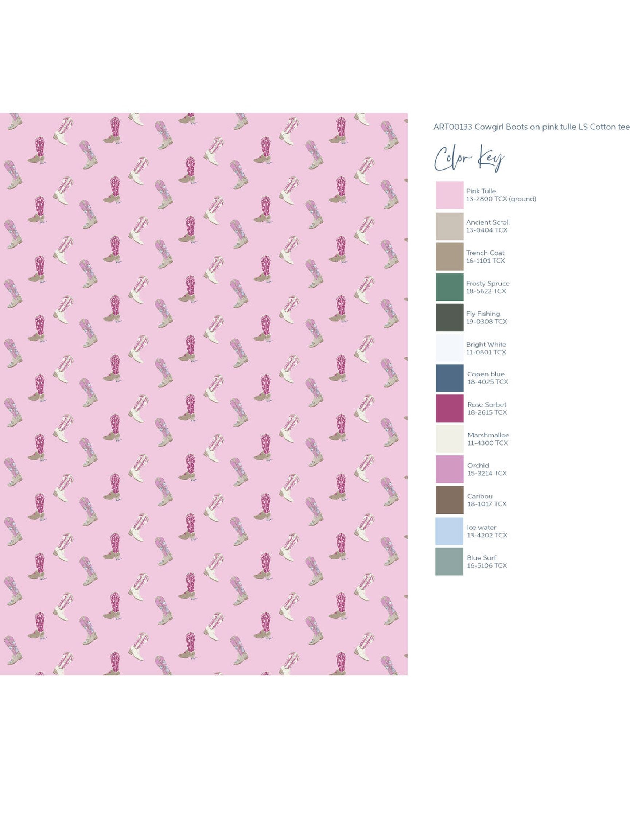Click the 'Bright White' label
Image resolution: width=630 pixels, height=840 pixels.
point(486,345)
